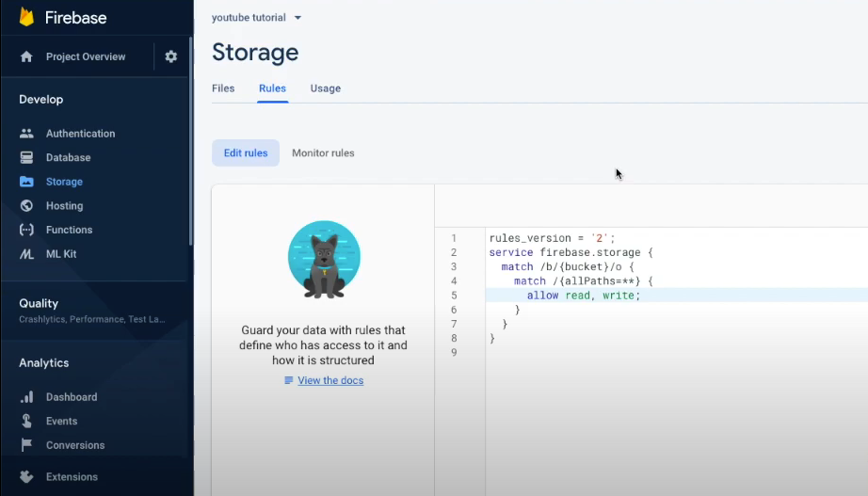Image resolution: width=868 pixels, height=496 pixels.
Task: Open Project Overview in sidebar
Action: click(86, 56)
